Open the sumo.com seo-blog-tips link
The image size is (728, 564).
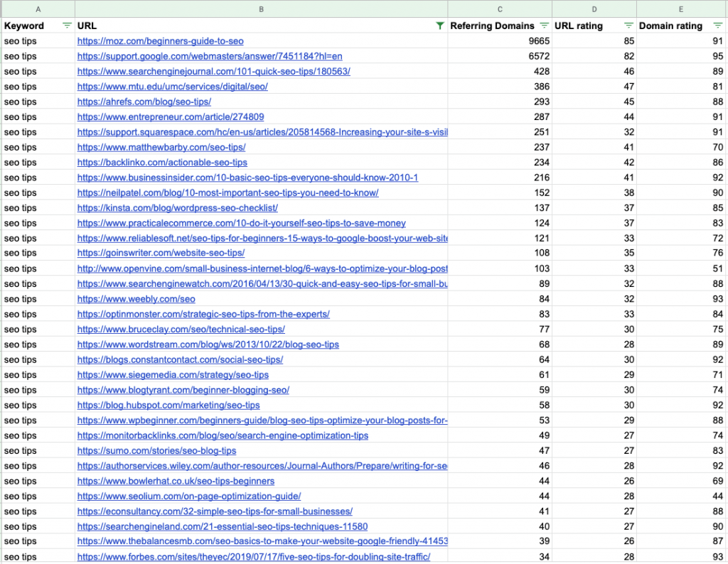(x=156, y=450)
